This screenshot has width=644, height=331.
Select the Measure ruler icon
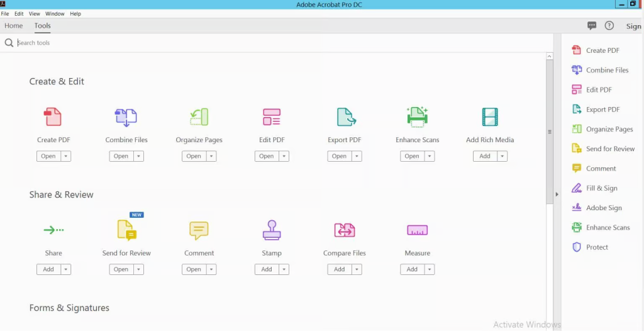click(x=418, y=230)
